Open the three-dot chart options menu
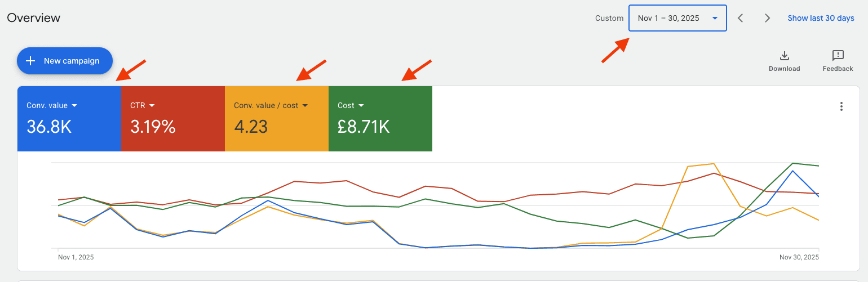The image size is (868, 282). (841, 106)
